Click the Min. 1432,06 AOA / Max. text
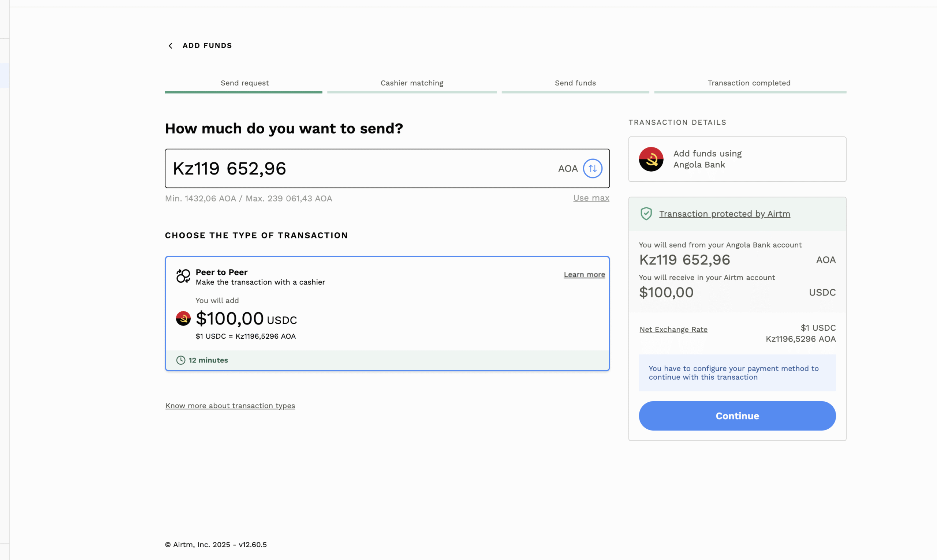Image resolution: width=937 pixels, height=560 pixels. point(249,199)
